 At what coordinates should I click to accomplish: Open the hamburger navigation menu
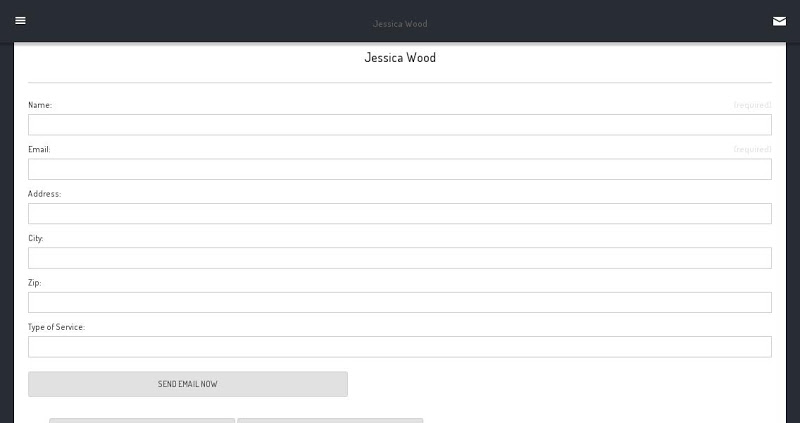pyautogui.click(x=20, y=20)
